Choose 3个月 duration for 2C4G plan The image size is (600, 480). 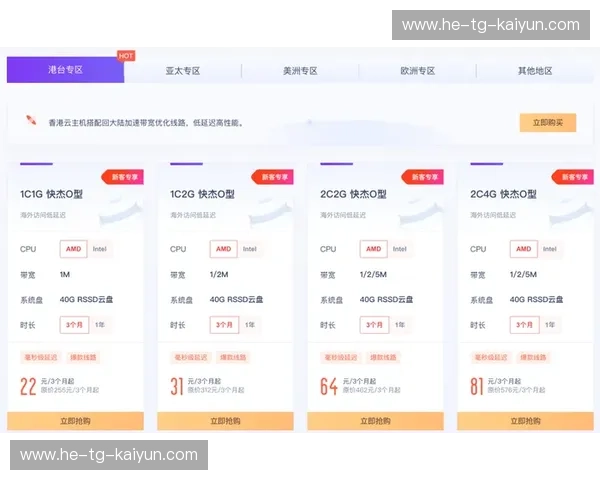[524, 325]
